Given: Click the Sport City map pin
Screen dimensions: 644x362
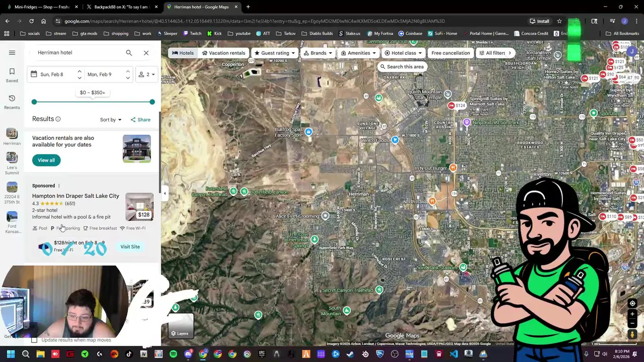Looking at the screenshot, I should (594, 114).
